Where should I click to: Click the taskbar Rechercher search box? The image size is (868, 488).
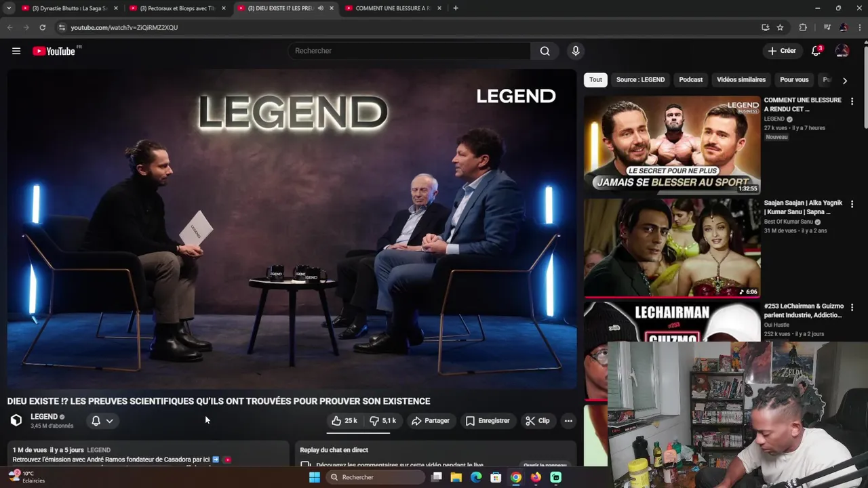[375, 477]
